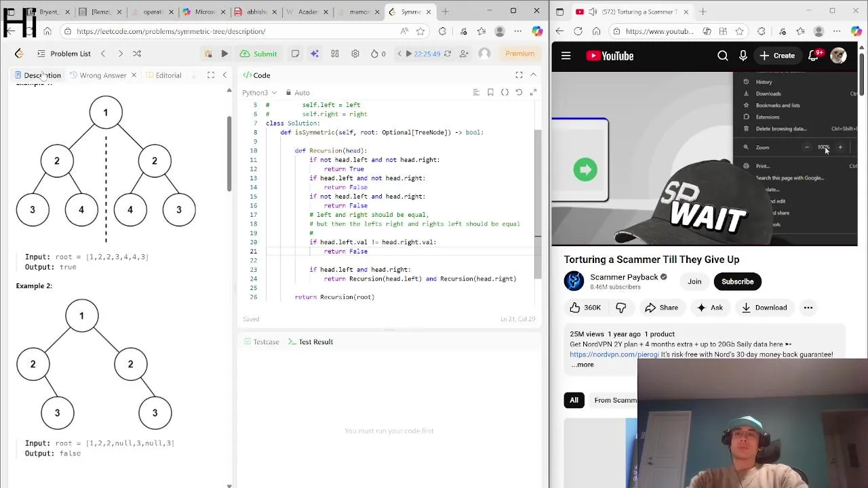Viewport: 868px width, 488px height.
Task: Click the YouTube Create button
Action: pos(777,56)
